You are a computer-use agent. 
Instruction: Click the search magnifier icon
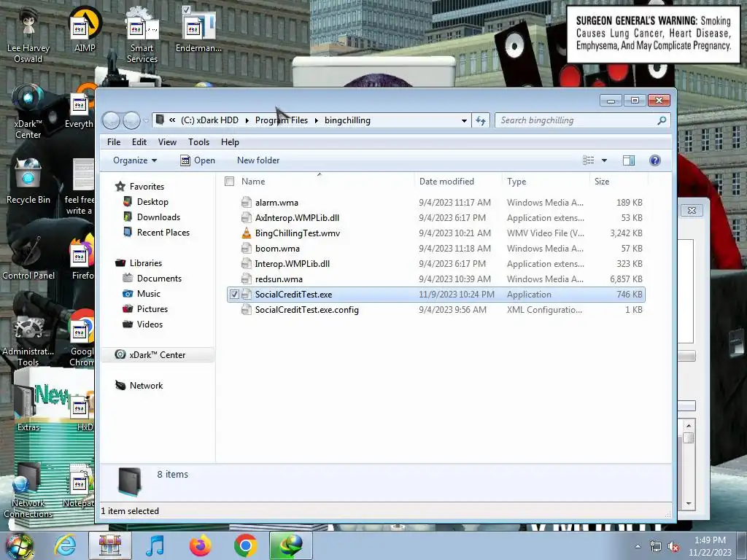[x=661, y=120]
